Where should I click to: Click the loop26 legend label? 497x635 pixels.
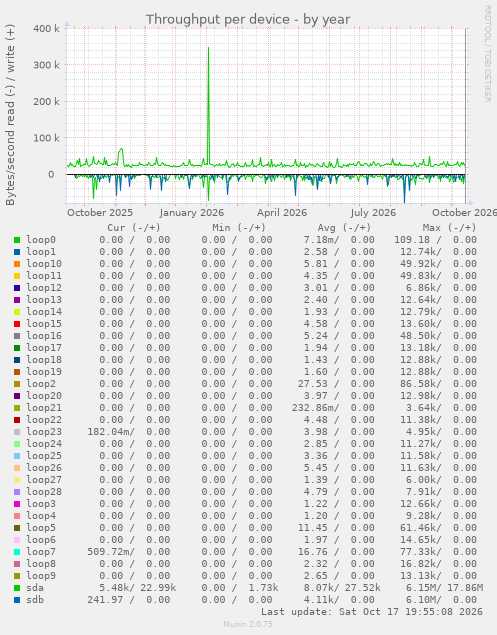(x=44, y=468)
